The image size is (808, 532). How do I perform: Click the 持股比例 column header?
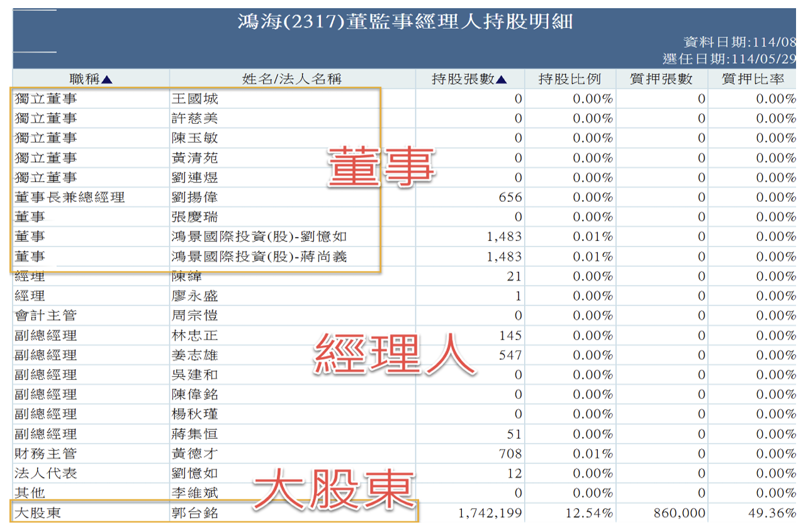(570, 79)
